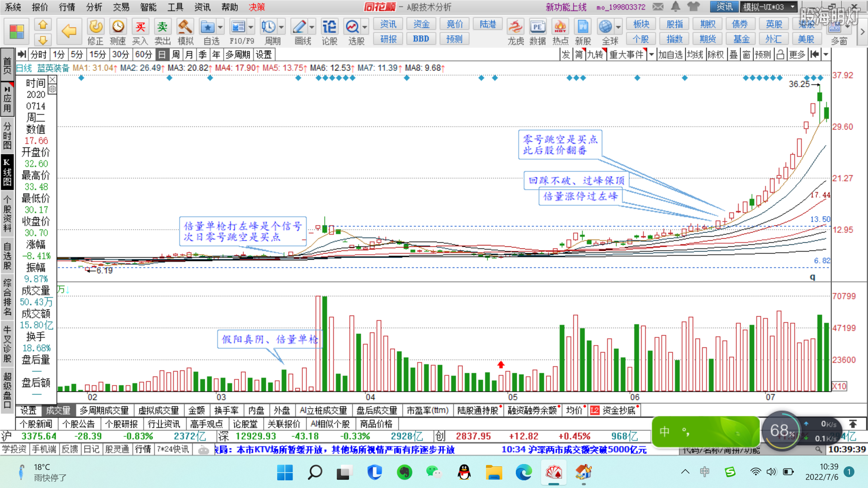Viewport: 868px width, 488px height.
Task: Switch chart to 30分 period
Action: (120, 55)
